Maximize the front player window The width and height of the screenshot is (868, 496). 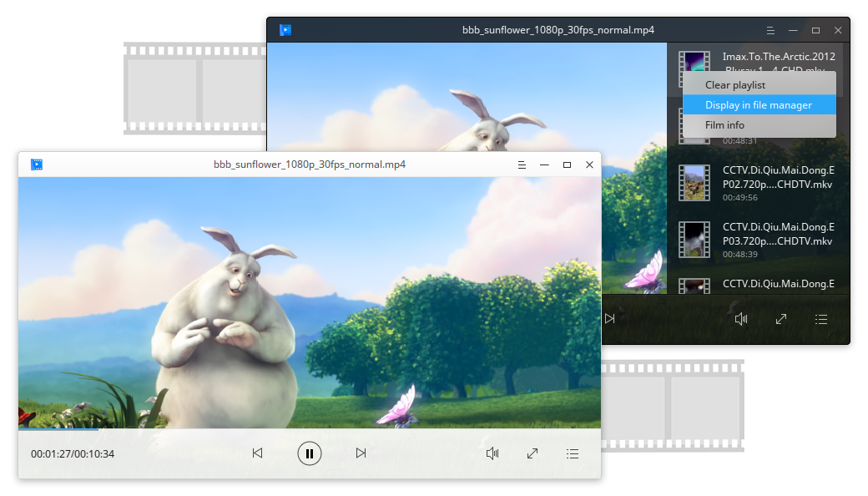(567, 165)
